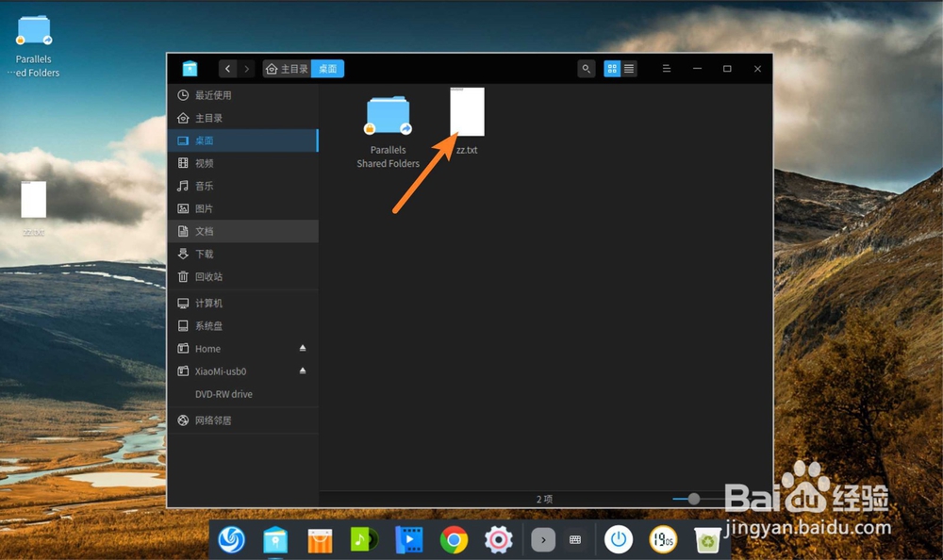The image size is (943, 560).
Task: Open the app store from the dock
Action: pyautogui.click(x=320, y=540)
